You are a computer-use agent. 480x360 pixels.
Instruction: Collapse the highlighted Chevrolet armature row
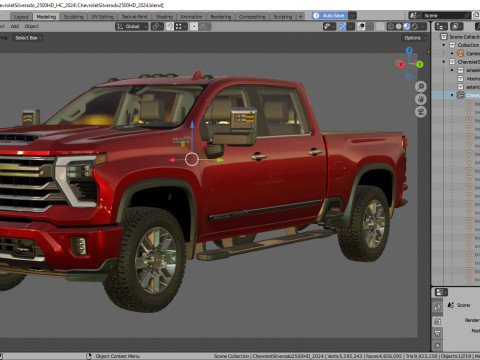(x=452, y=95)
